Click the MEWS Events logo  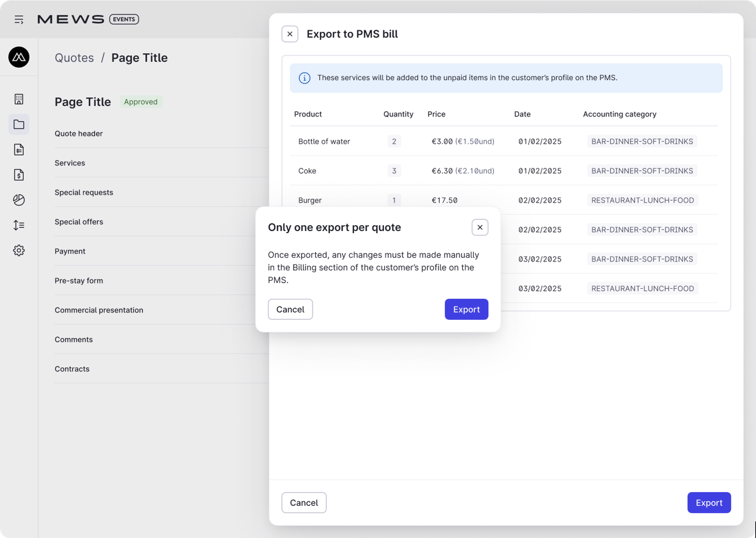point(88,19)
